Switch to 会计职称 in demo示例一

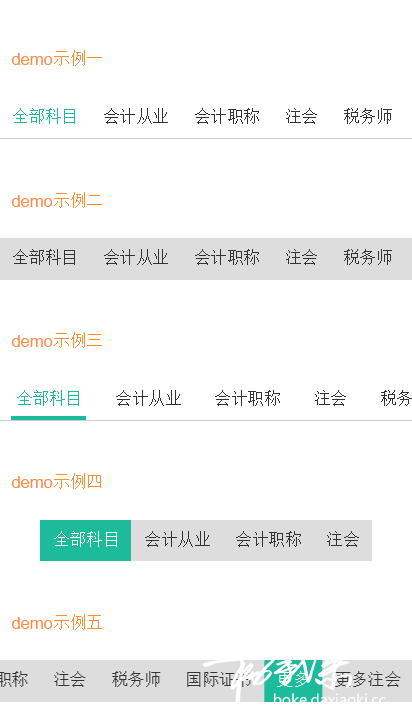click(227, 116)
